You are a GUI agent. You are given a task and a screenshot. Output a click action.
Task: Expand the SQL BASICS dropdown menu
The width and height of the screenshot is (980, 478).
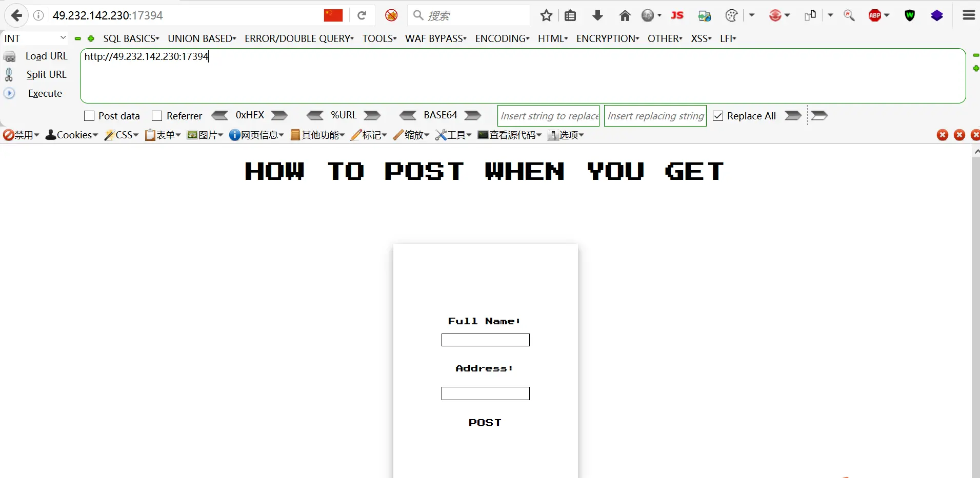click(x=131, y=38)
